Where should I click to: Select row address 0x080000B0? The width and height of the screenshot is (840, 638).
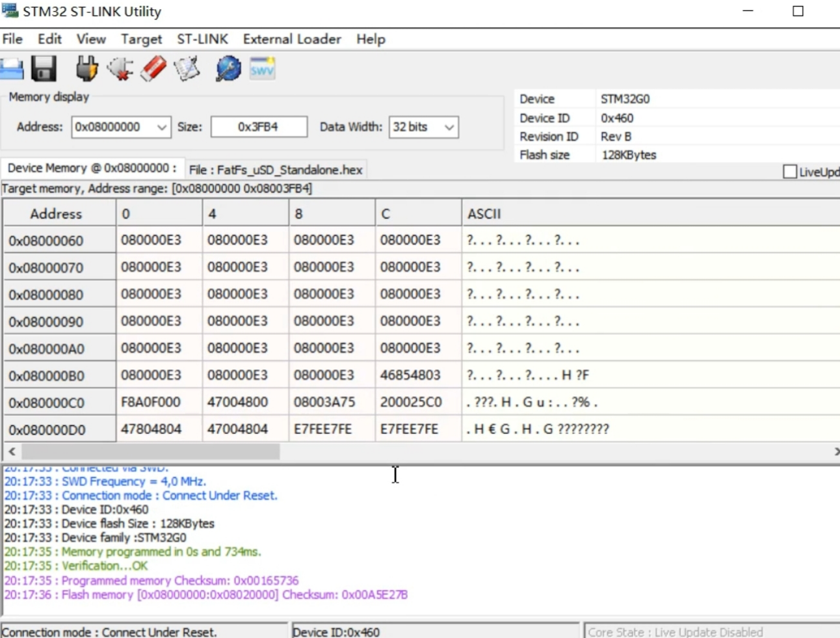pyautogui.click(x=59, y=376)
